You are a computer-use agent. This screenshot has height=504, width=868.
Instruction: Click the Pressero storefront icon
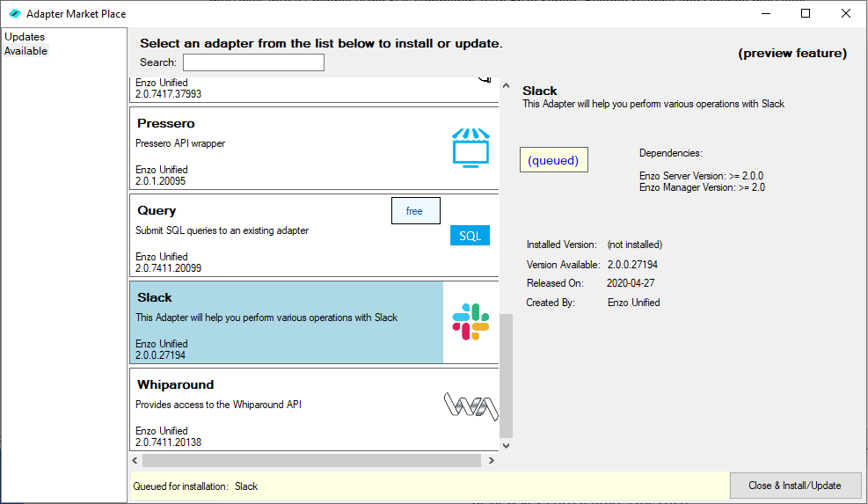click(470, 148)
